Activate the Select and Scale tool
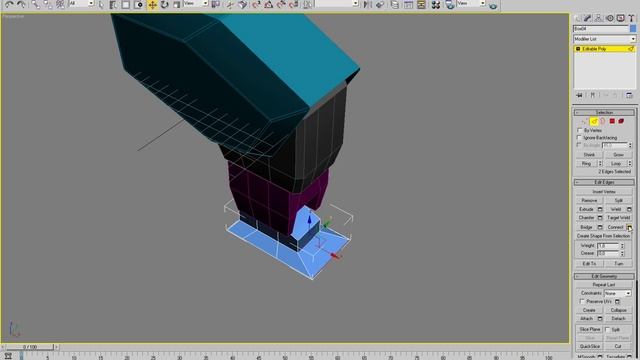Screen dimensions: 640x360 coord(176,4)
